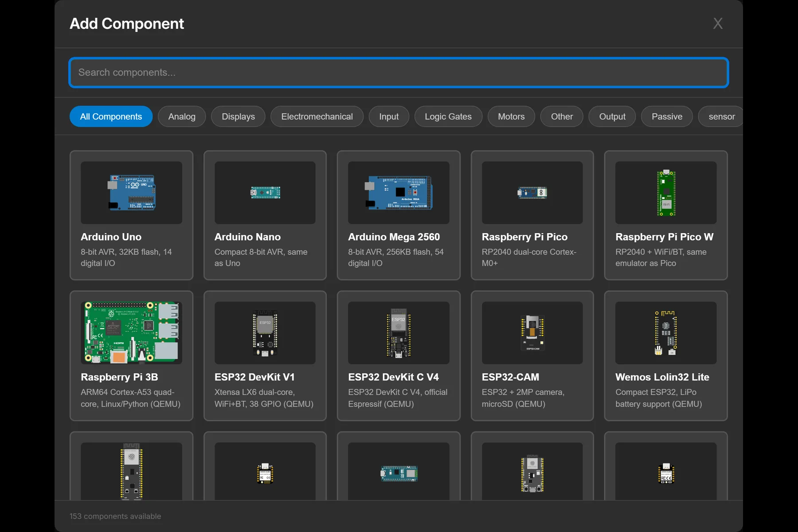
Task: Choose the Arduino Mega 2560 board image
Action: [399, 192]
